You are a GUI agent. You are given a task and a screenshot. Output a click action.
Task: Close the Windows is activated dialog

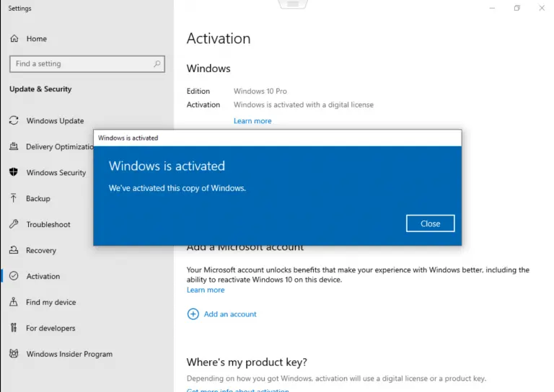coord(430,223)
